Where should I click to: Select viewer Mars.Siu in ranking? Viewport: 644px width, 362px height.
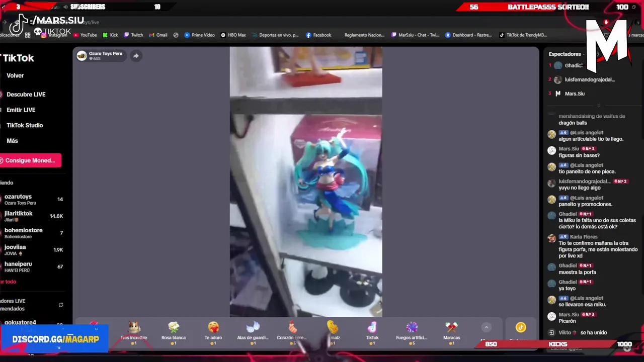[x=575, y=94]
